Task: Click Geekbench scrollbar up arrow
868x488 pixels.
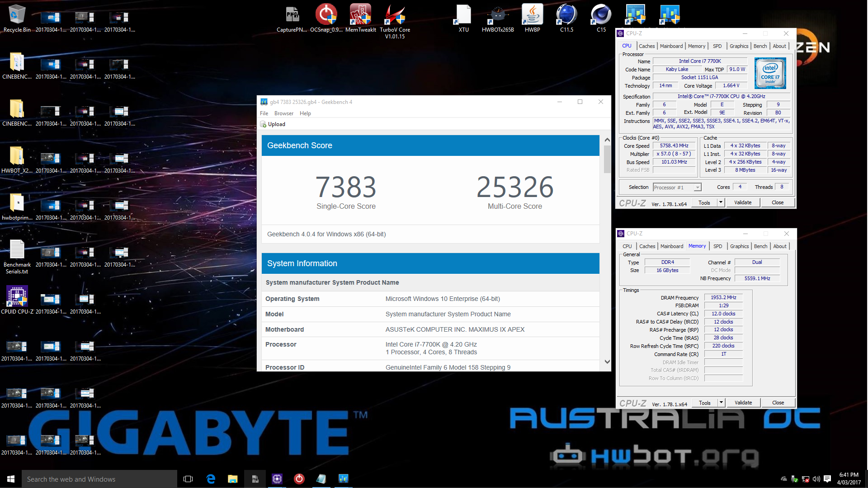Action: [x=607, y=140]
